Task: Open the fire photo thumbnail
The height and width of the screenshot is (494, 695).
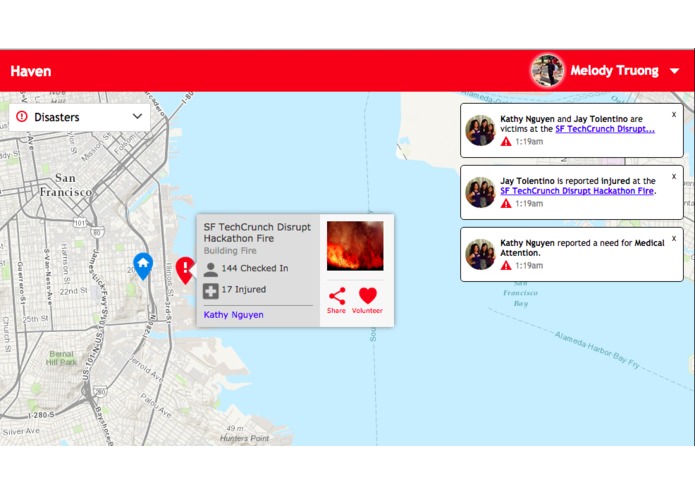Action: [x=355, y=246]
